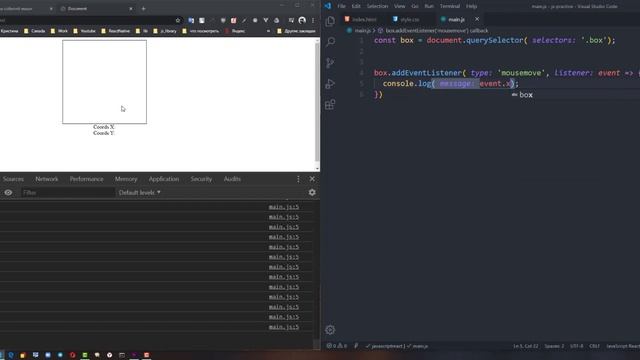The height and width of the screenshot is (360, 640).
Task: Click the bordered box on the web page
Action: (x=104, y=82)
